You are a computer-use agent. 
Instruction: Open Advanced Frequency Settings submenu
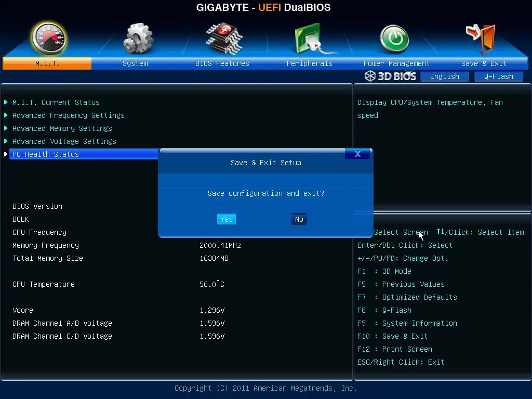click(x=69, y=115)
